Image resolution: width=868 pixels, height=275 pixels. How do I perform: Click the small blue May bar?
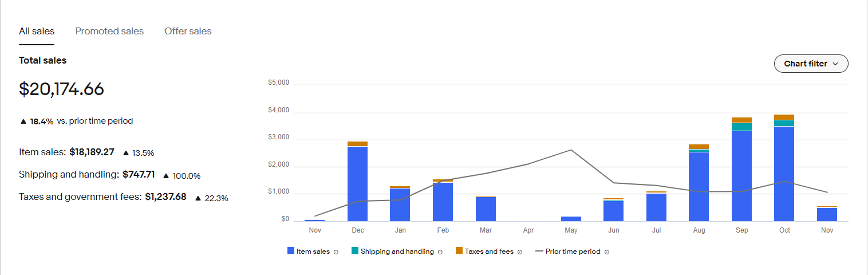pos(571,219)
